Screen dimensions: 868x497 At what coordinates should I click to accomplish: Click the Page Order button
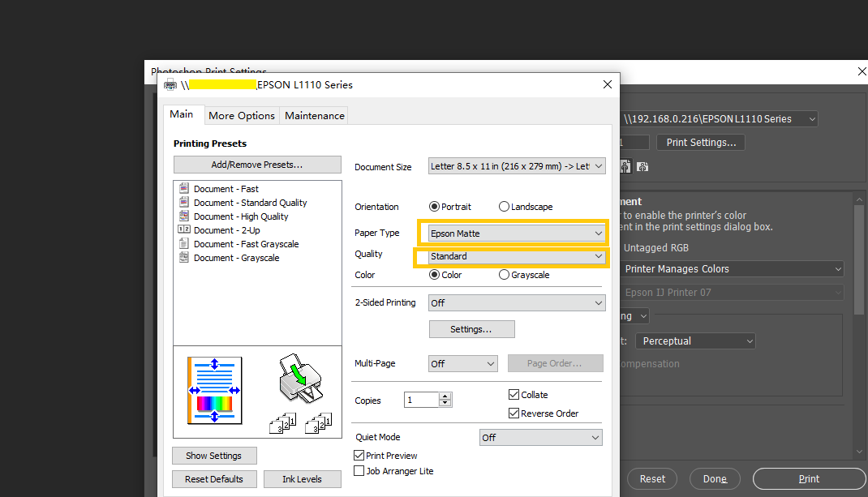coord(555,363)
